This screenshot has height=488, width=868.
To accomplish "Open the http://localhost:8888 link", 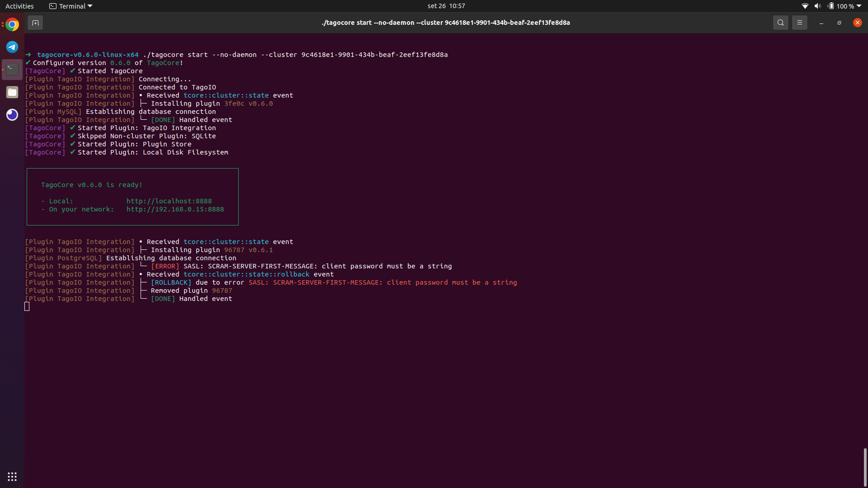I will (169, 201).
